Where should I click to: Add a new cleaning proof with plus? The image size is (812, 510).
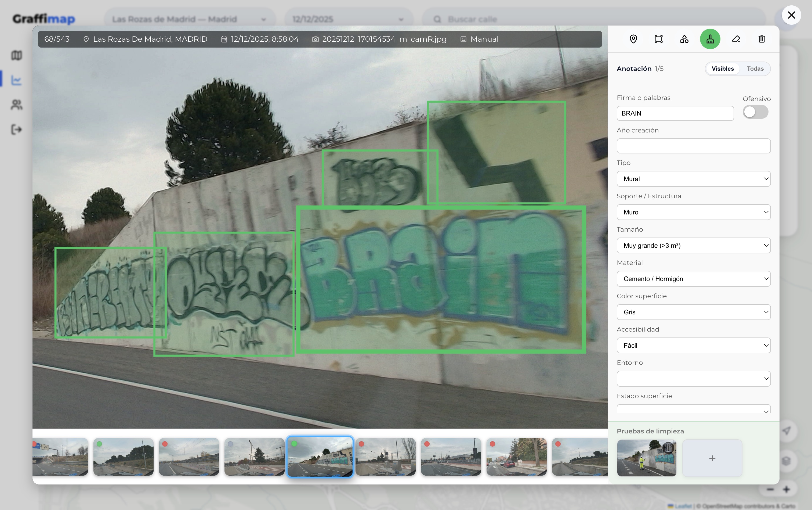point(712,458)
